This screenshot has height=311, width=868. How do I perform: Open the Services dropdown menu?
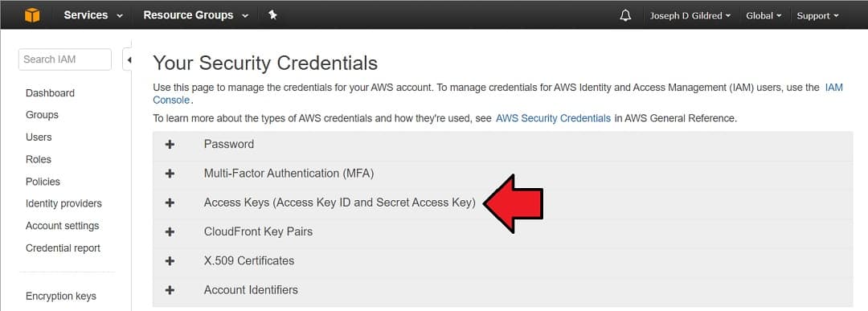(93, 15)
